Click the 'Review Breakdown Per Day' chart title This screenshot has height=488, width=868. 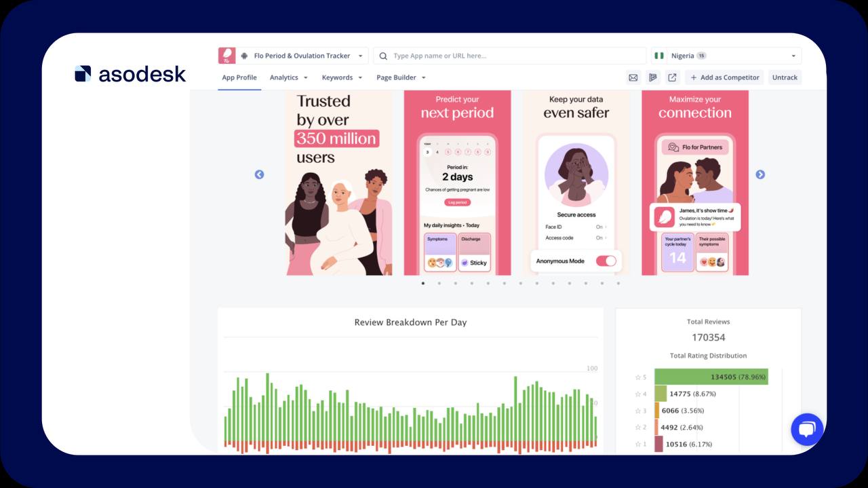[410, 322]
